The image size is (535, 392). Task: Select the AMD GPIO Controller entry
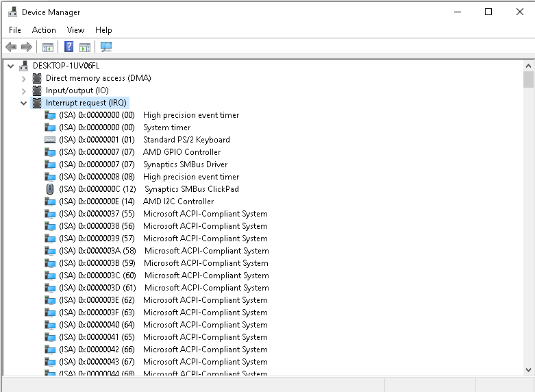pyautogui.click(x=182, y=152)
